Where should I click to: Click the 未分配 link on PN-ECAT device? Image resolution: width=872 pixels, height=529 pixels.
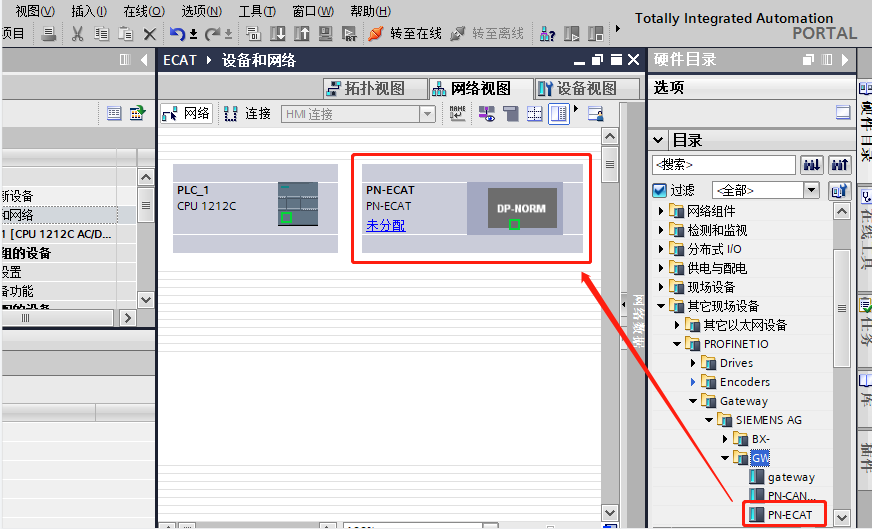tap(385, 226)
